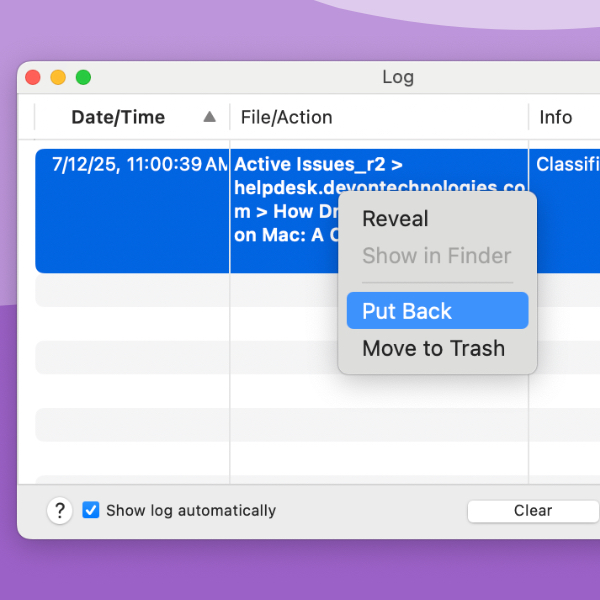Click the Clear button
The height and width of the screenshot is (600, 600).
[x=533, y=511]
